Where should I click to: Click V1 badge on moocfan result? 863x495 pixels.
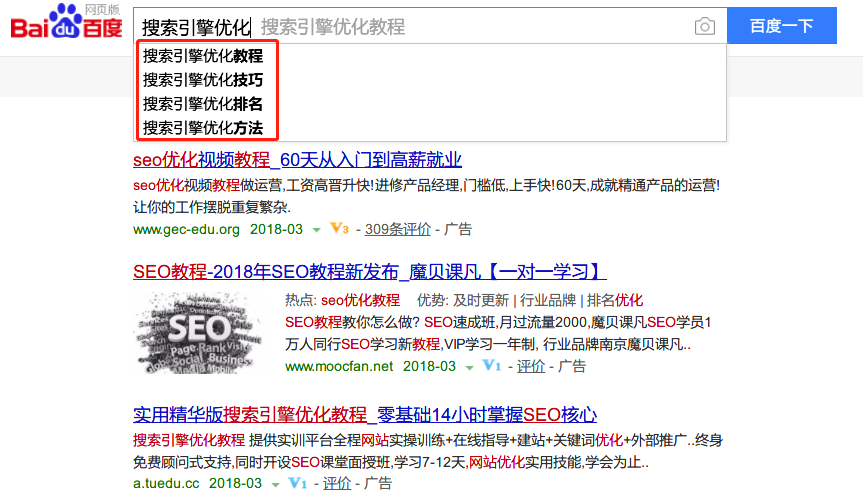point(491,365)
